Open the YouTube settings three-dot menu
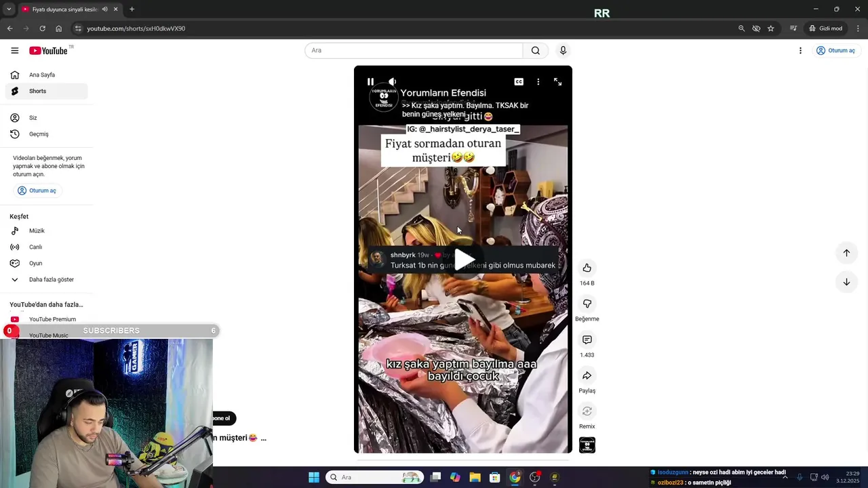The image size is (868, 488). (x=800, y=51)
